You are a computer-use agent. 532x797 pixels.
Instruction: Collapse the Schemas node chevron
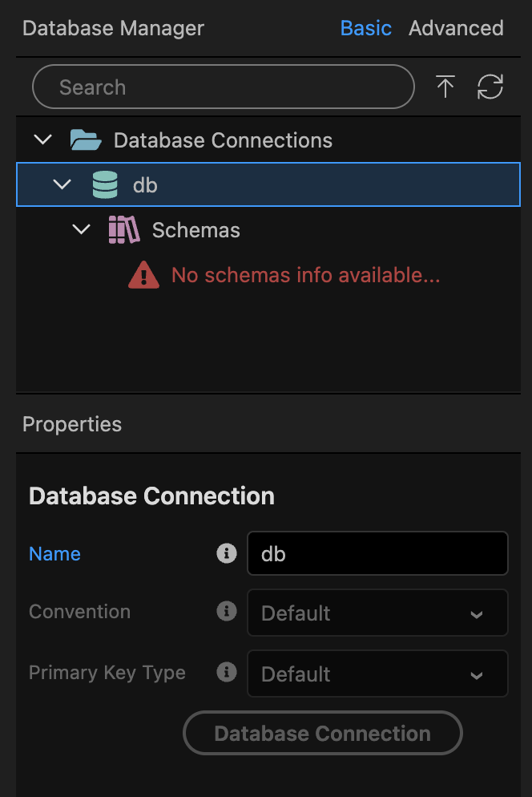(82, 230)
